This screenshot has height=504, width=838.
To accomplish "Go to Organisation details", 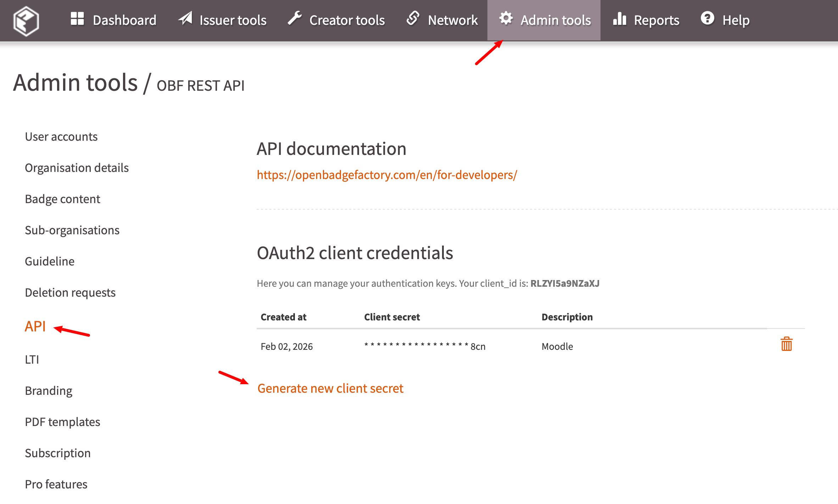I will pos(77,168).
